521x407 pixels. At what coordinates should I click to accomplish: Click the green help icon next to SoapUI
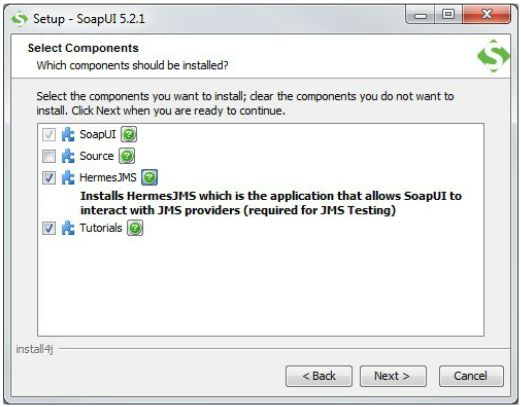coord(129,134)
